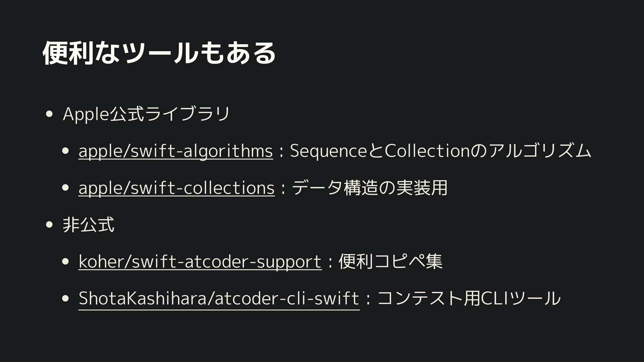Click the description コンテスト用CLIツール
This screenshot has height=362, width=644.
(469, 299)
